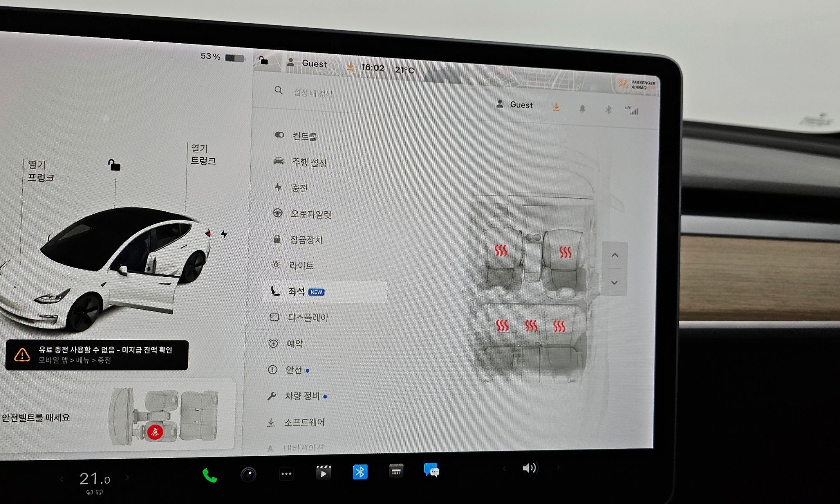Viewport: 840px width, 504px height.
Task: Open the 예약 schedule menu
Action: pos(286,344)
